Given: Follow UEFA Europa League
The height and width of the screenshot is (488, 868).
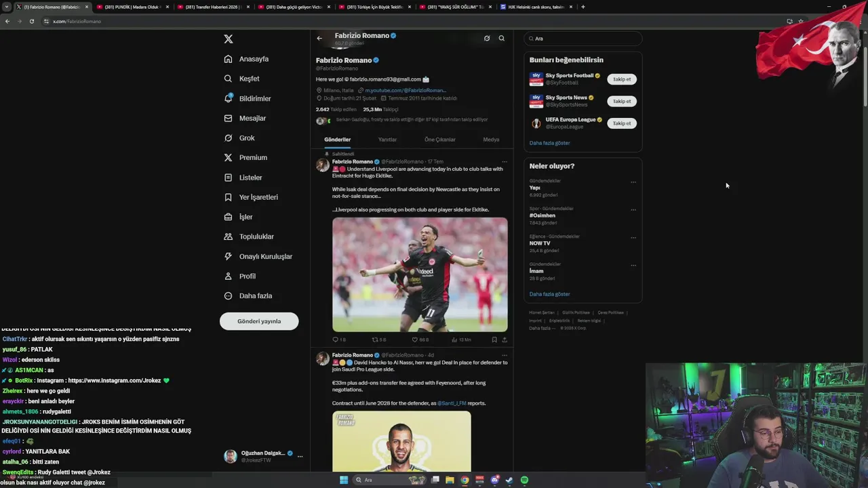Looking at the screenshot, I should point(622,123).
